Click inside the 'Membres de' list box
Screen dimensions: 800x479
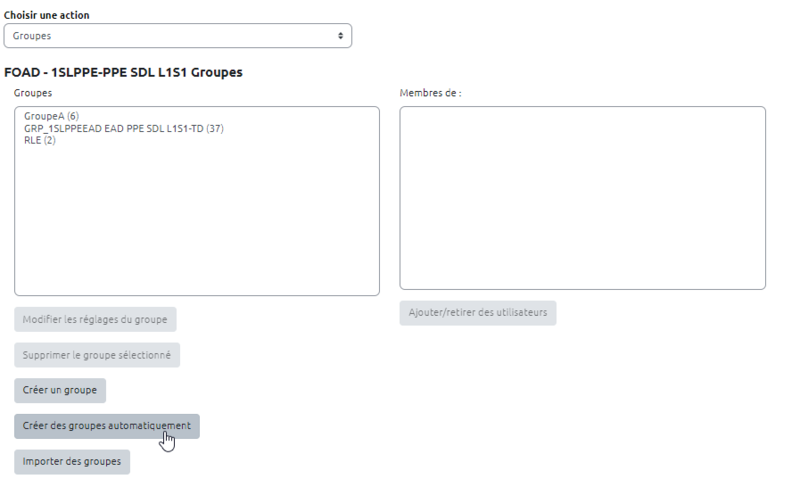click(582, 198)
